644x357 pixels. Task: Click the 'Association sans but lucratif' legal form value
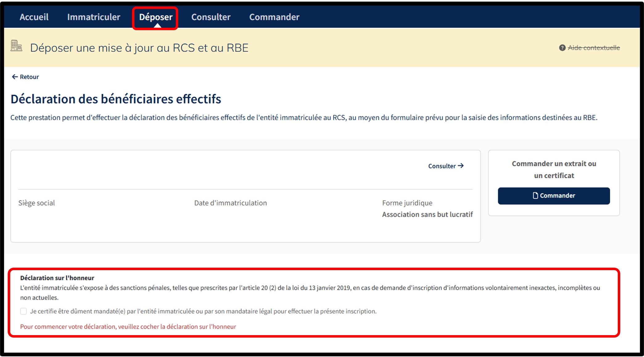pyautogui.click(x=427, y=214)
